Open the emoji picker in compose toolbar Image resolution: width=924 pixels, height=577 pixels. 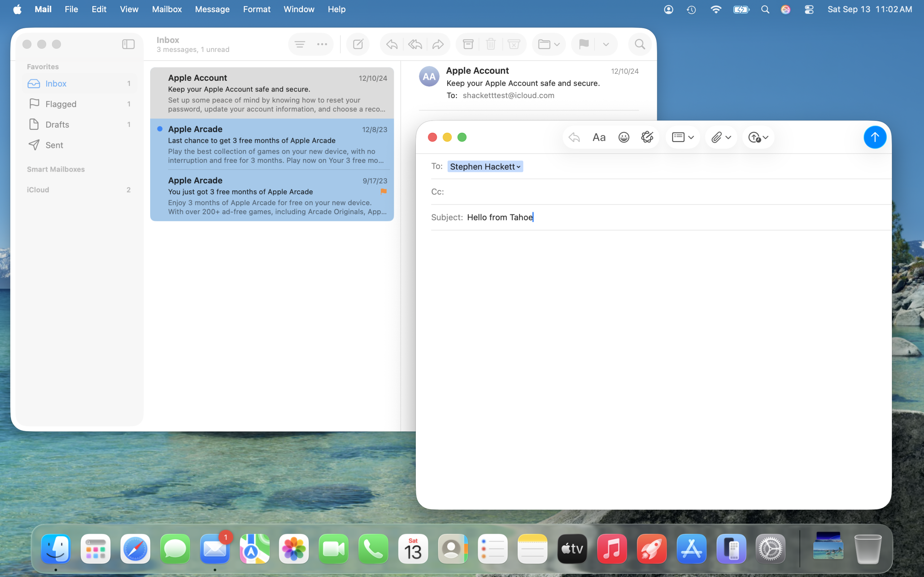[623, 137]
